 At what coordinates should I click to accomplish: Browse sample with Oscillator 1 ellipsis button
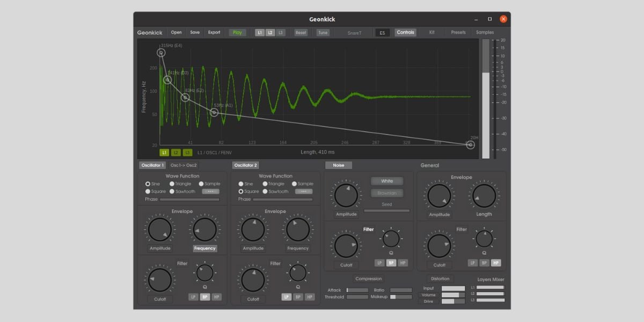point(211,192)
